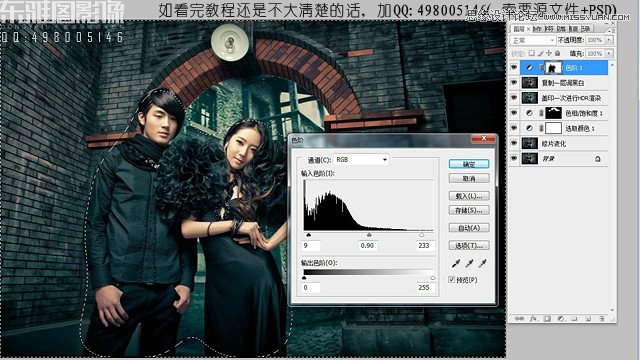640x360 pixels.
Task: Click the input white point slider triangle
Action: coord(422,235)
